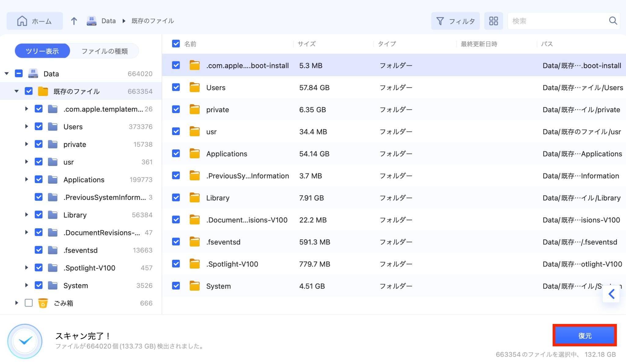
Task: Click the trash bin icon in tree
Action: [43, 303]
